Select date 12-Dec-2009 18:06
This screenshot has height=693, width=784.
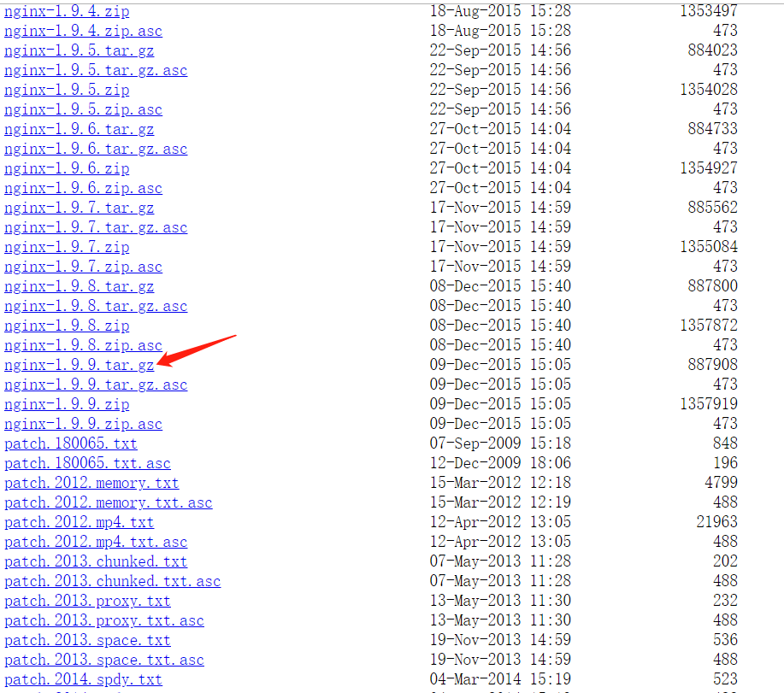click(x=500, y=462)
